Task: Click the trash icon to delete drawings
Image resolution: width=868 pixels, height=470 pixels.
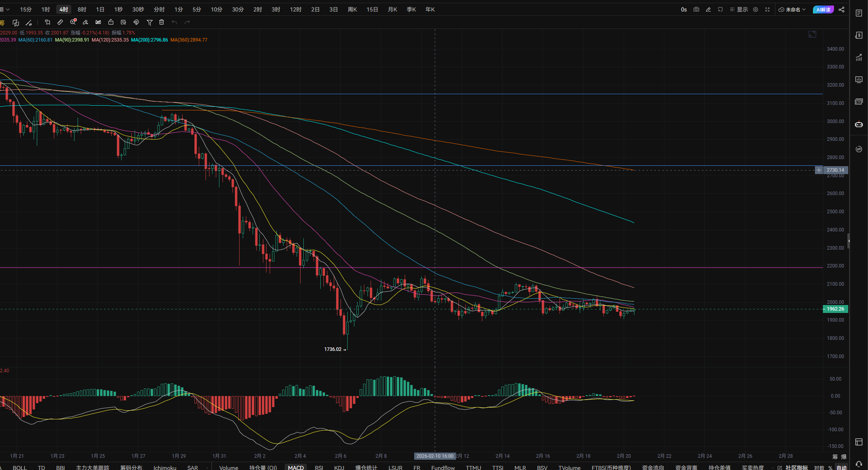Action: click(x=162, y=22)
